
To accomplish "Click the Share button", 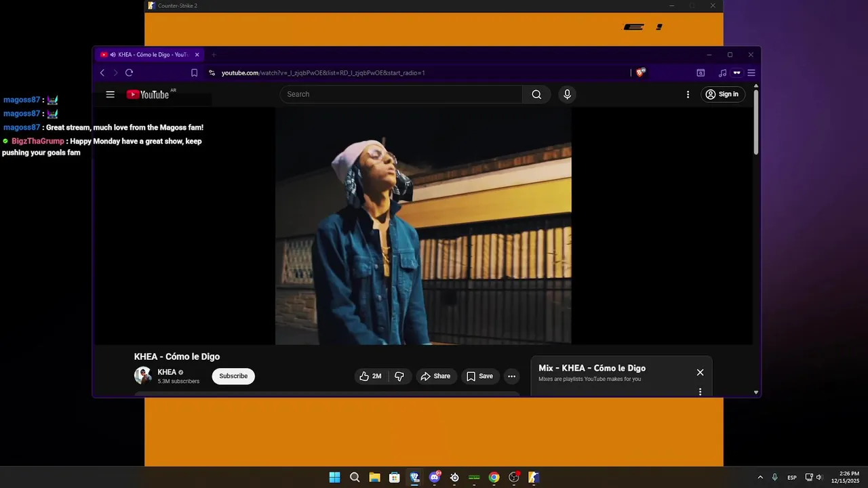I will tap(435, 376).
